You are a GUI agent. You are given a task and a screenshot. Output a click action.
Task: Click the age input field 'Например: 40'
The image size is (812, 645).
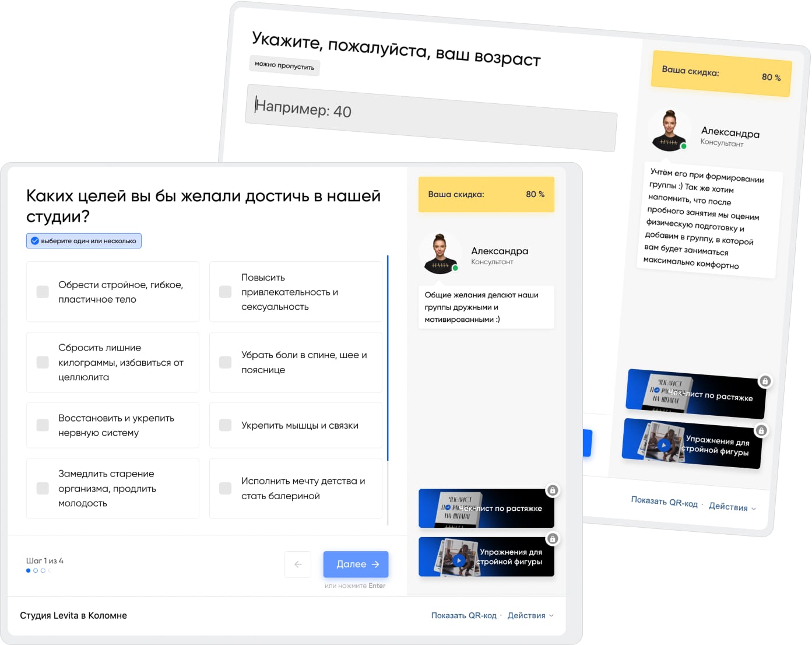(431, 118)
